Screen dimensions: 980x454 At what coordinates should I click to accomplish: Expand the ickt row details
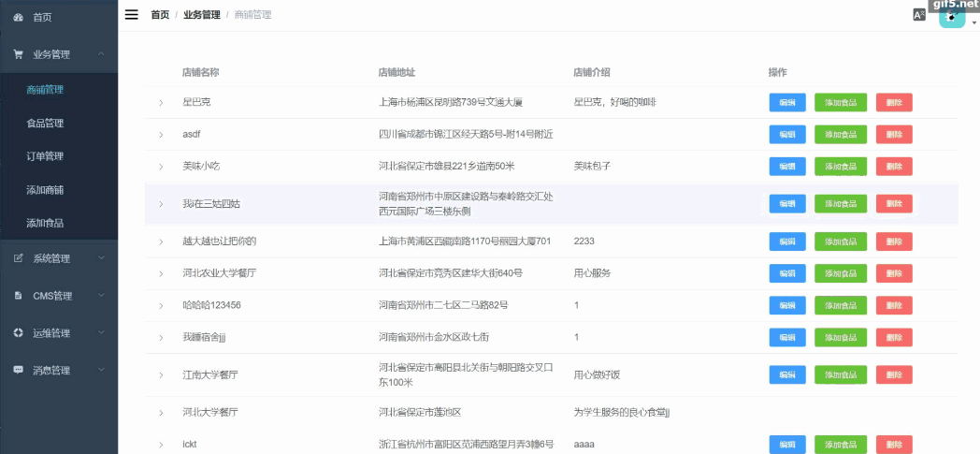(x=161, y=445)
